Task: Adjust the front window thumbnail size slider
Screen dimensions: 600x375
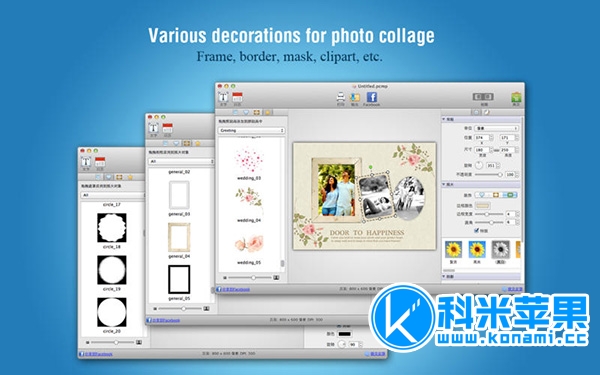Action: [x=249, y=277]
